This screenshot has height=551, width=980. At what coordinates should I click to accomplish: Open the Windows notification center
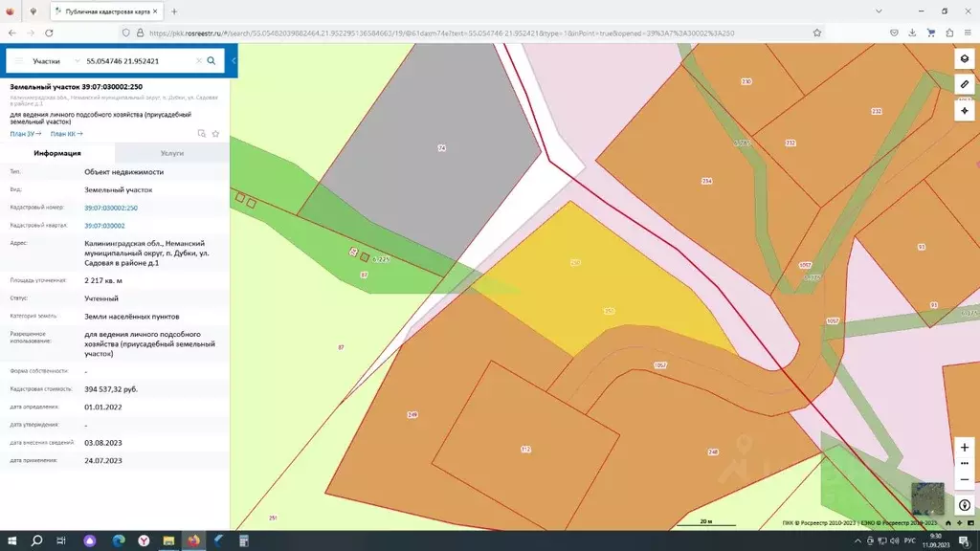tap(965, 541)
